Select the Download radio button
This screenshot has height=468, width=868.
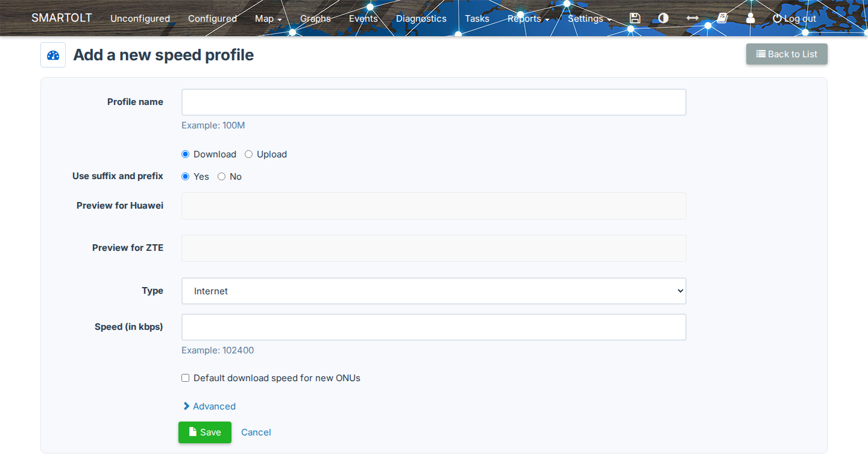pyautogui.click(x=186, y=154)
